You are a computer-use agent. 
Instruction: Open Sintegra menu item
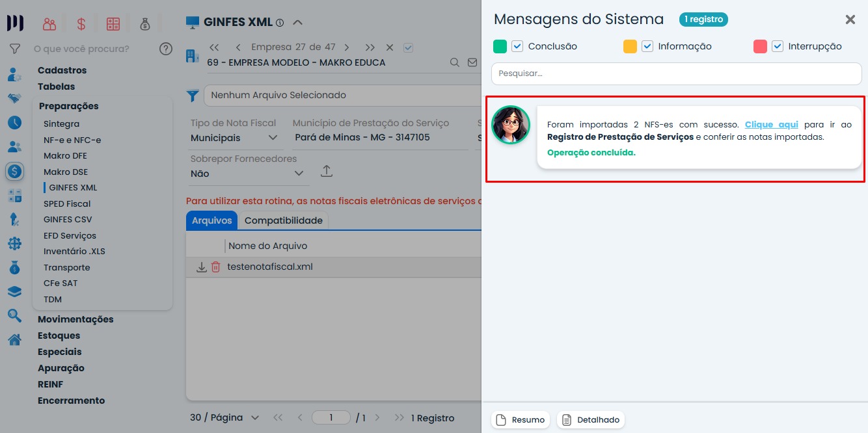62,124
